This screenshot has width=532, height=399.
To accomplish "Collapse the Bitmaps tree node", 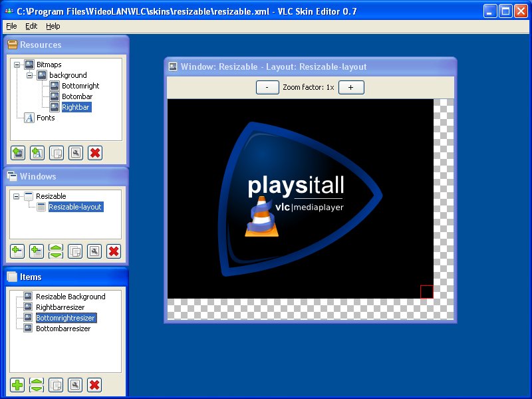I will (17, 65).
